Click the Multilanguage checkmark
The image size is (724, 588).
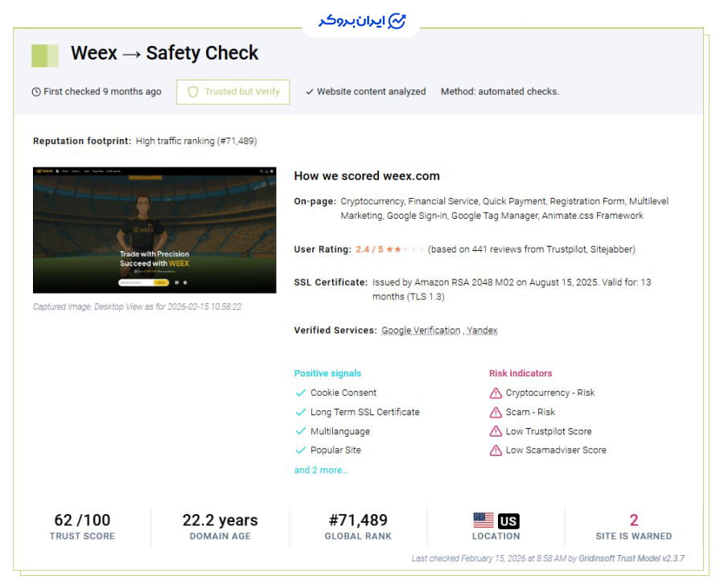coord(301,432)
